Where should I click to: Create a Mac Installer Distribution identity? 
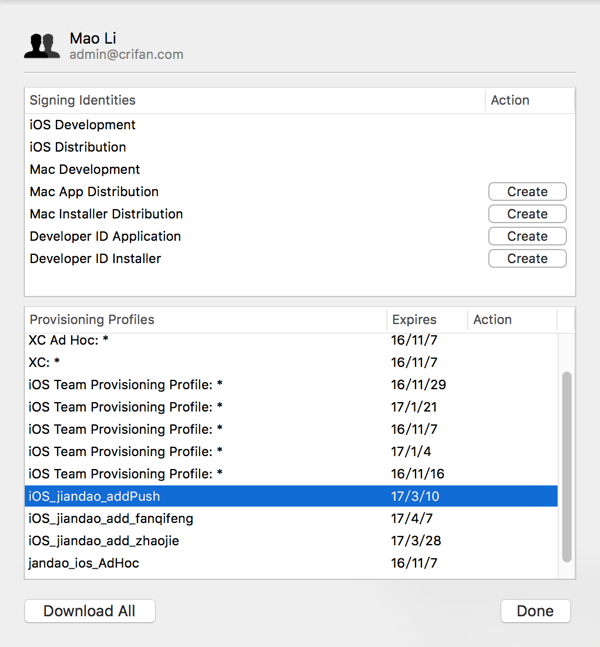click(x=527, y=214)
